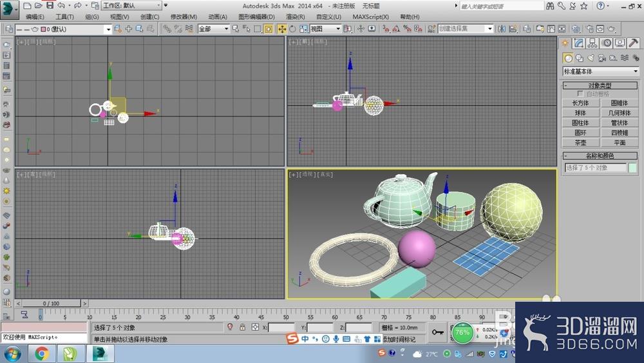Collapse the 对象类型 rollout
Screen dimensions: 644x363
(x=600, y=86)
